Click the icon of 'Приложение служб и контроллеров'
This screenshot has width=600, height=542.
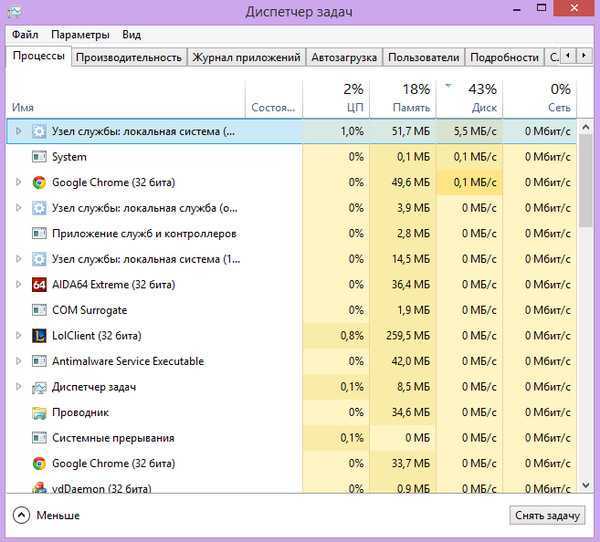(x=39, y=233)
